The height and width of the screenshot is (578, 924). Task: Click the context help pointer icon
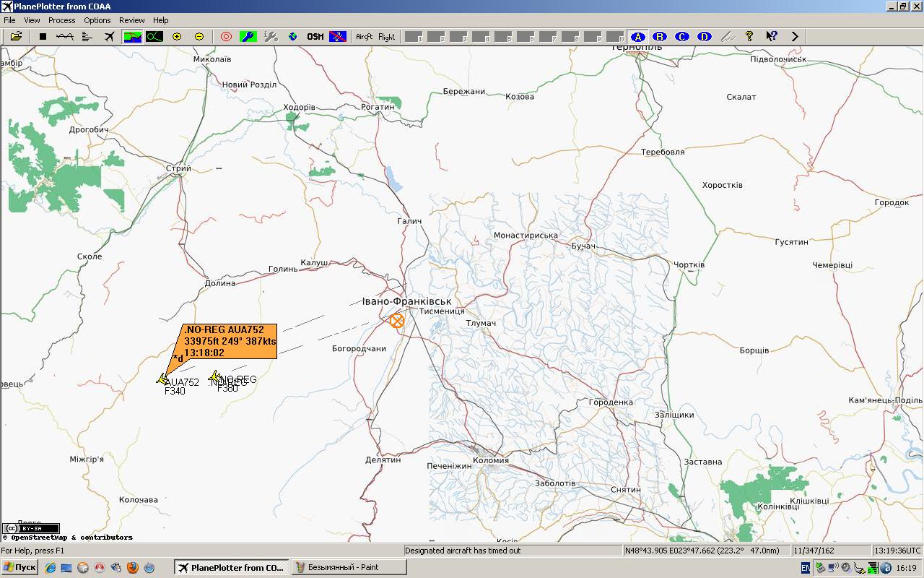click(x=772, y=36)
